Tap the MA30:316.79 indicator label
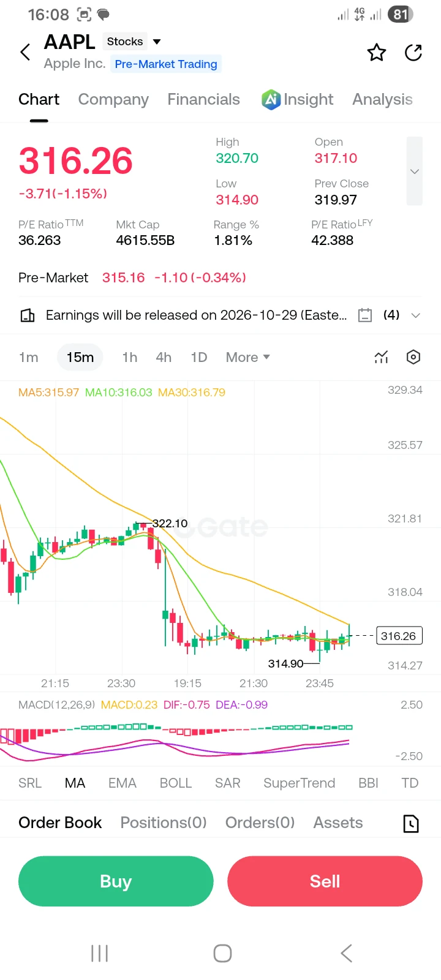This screenshot has width=441, height=980. click(192, 392)
